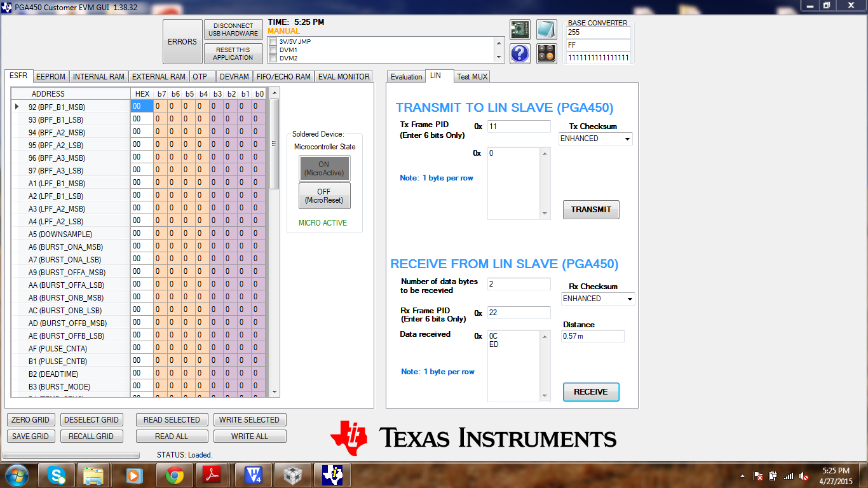Enable the DVM2 checkbox
Image resolution: width=868 pixels, height=488 pixels.
pyautogui.click(x=273, y=58)
